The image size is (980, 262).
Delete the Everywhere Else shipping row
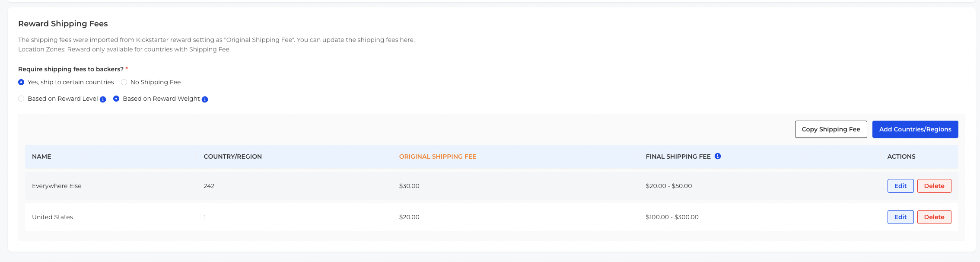coord(934,186)
